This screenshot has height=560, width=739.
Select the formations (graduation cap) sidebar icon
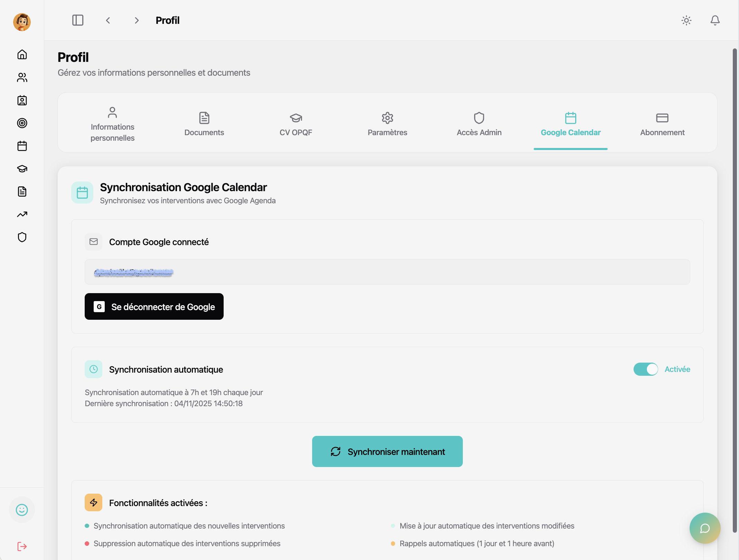coord(22,169)
